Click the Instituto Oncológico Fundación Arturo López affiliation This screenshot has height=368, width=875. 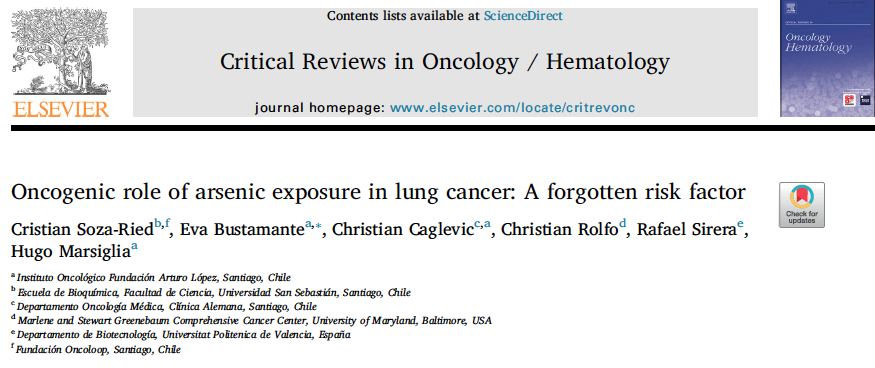coord(151,278)
